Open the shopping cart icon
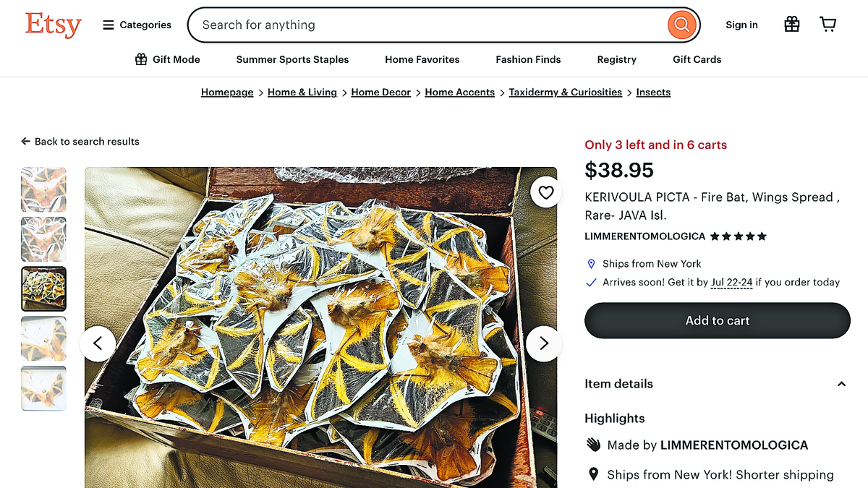 [827, 25]
